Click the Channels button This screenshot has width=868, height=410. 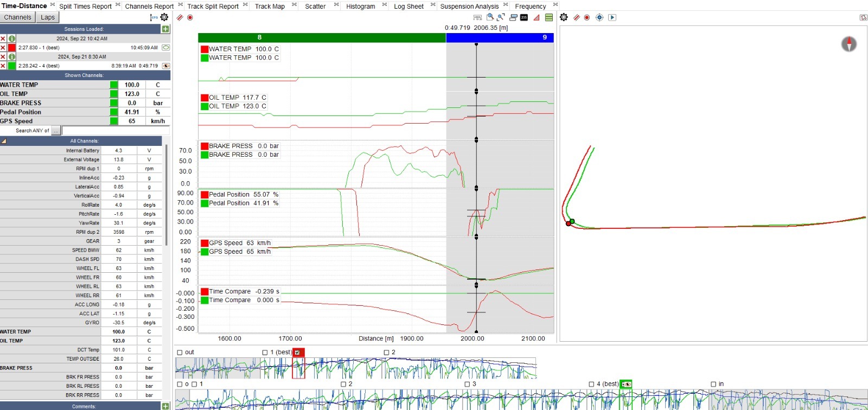point(17,17)
